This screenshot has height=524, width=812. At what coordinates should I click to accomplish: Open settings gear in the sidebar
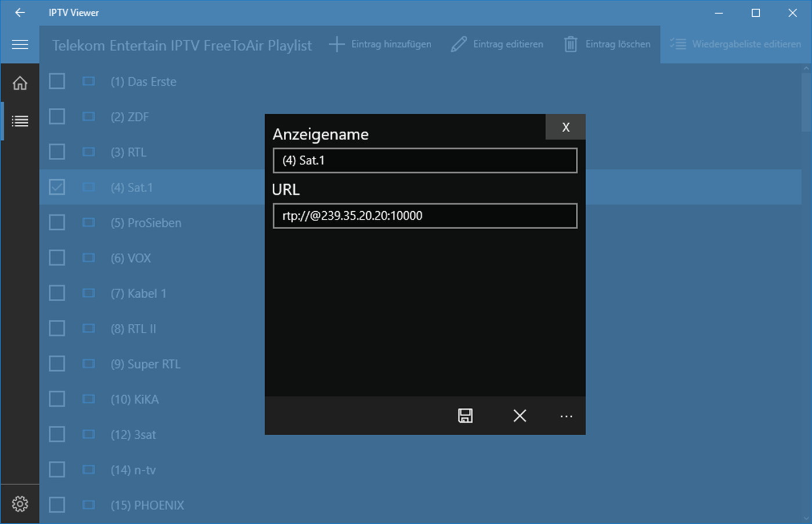(x=20, y=504)
